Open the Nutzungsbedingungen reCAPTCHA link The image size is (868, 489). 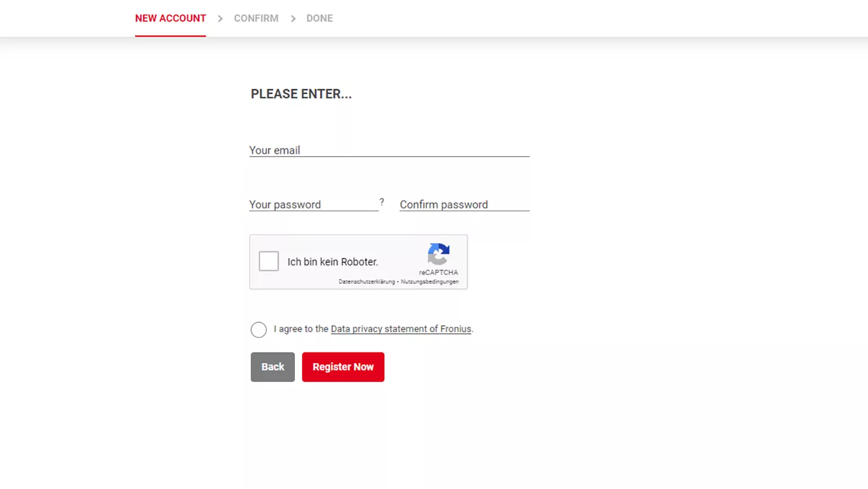[429, 281]
